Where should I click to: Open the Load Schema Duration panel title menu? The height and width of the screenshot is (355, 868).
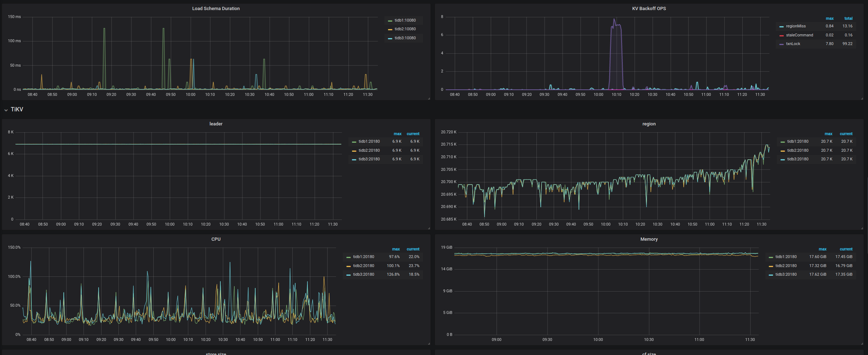(x=216, y=9)
